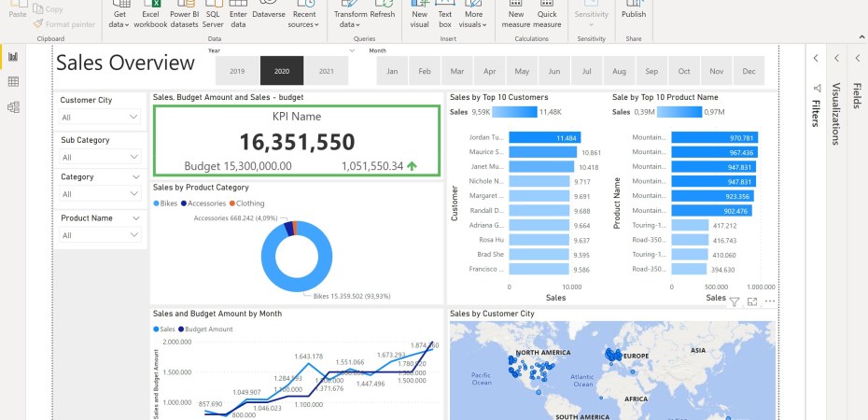Screen dimensions: 868x420
Task: Click Focus mode icon on product chart
Action: pos(752,301)
